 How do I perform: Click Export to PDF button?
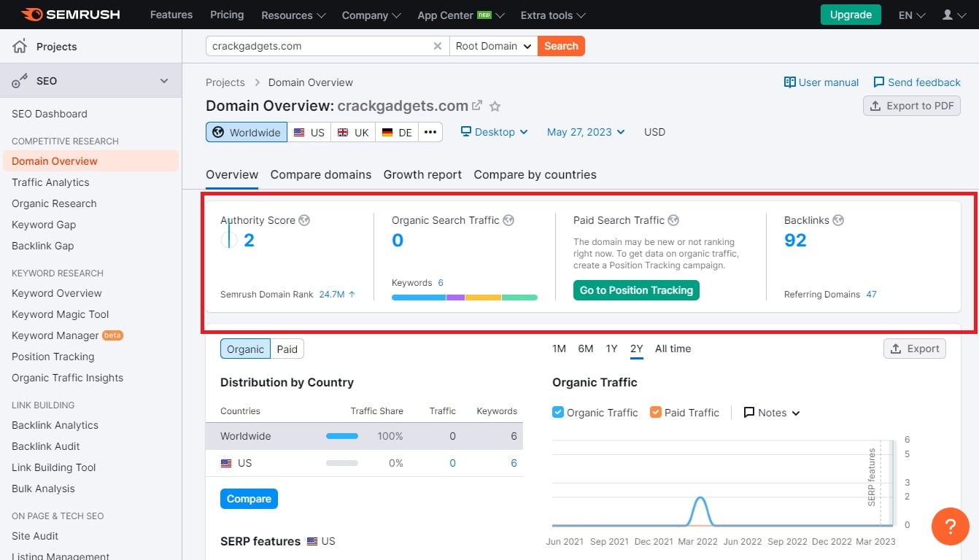point(912,106)
